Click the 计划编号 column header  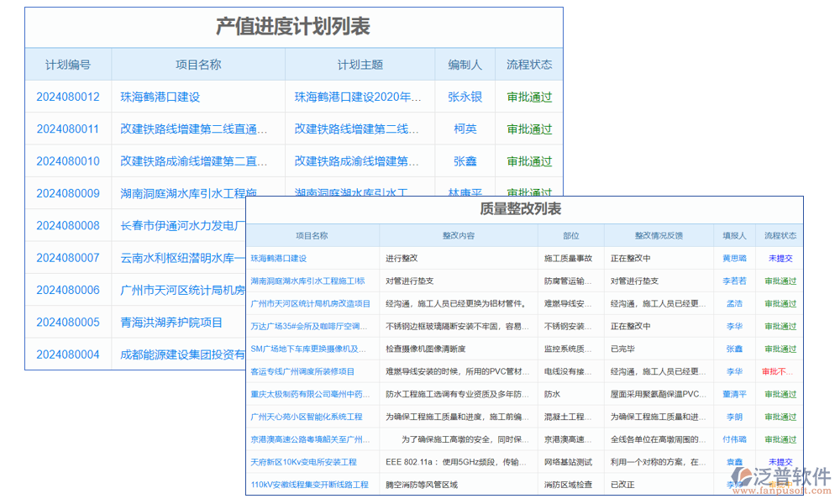click(68, 64)
